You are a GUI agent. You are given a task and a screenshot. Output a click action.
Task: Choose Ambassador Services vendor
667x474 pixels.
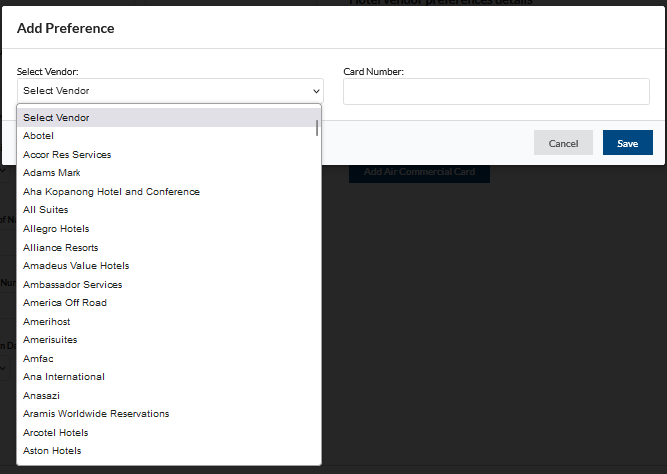click(169, 284)
